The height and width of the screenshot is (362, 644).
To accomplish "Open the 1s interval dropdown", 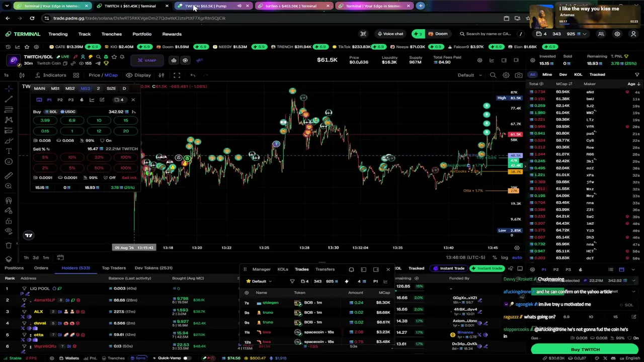I will coord(6,75).
